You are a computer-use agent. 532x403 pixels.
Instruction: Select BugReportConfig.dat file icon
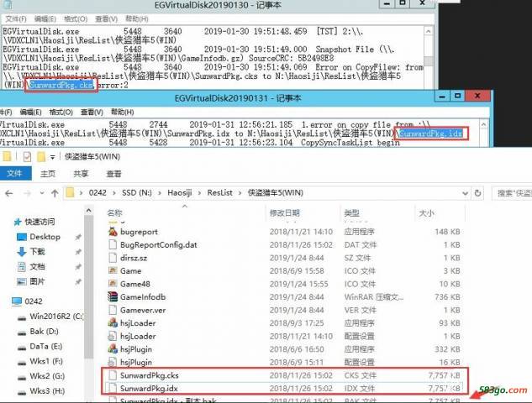[113, 244]
